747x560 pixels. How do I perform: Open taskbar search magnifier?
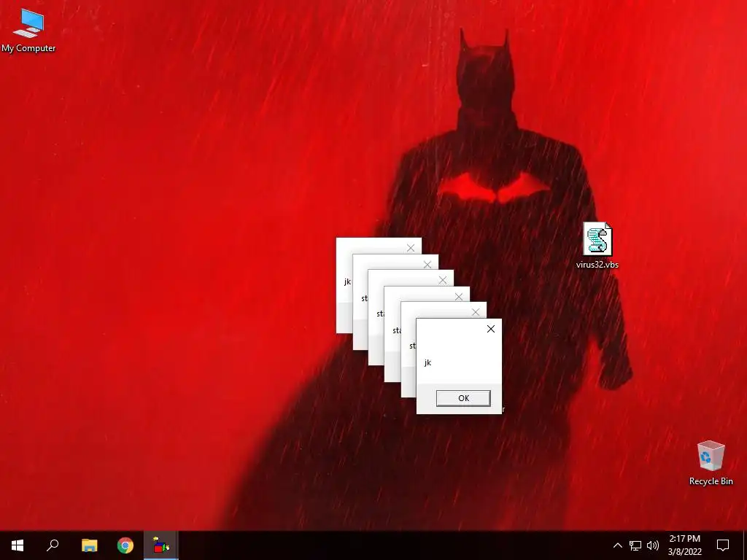click(x=53, y=545)
